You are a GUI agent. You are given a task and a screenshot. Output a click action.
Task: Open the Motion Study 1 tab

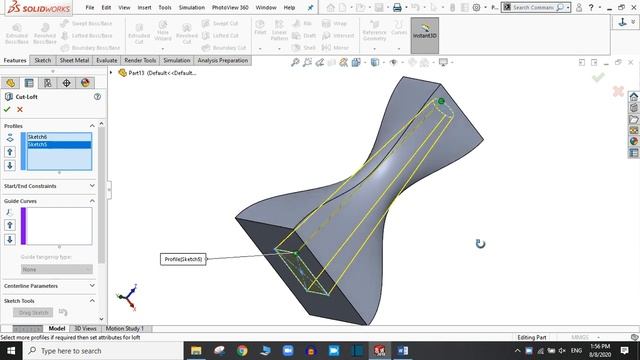[124, 328]
